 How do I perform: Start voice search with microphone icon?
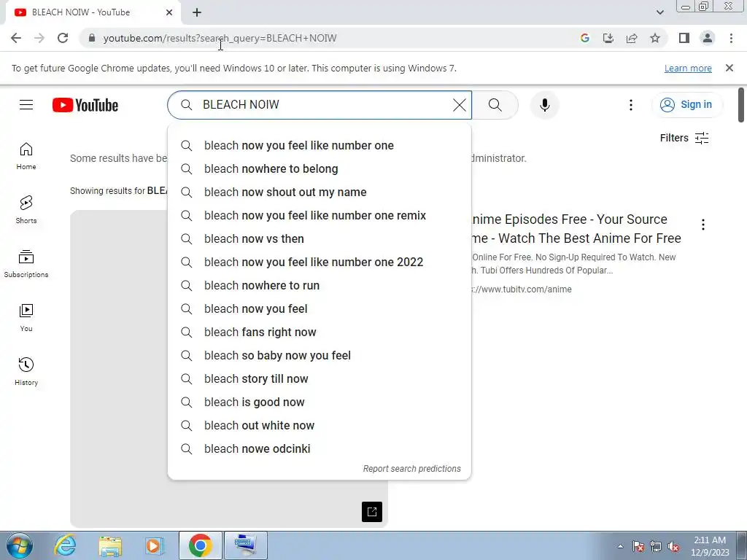pyautogui.click(x=544, y=105)
